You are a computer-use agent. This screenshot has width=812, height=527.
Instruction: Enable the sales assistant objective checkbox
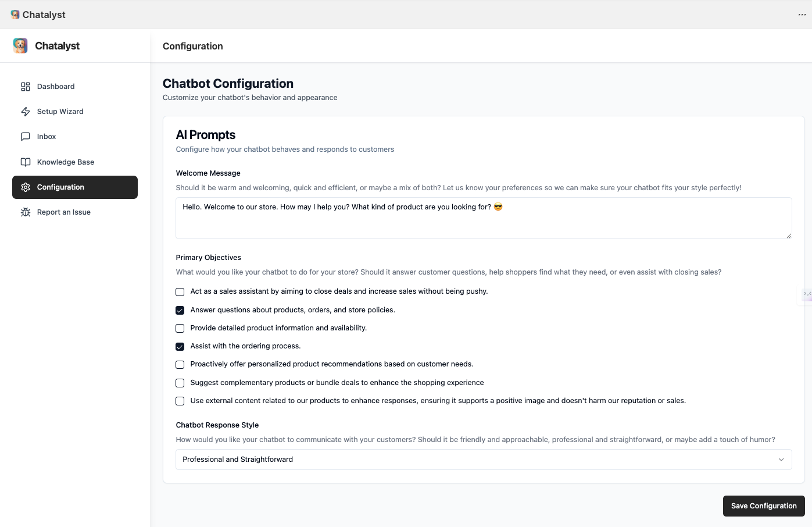pos(180,292)
